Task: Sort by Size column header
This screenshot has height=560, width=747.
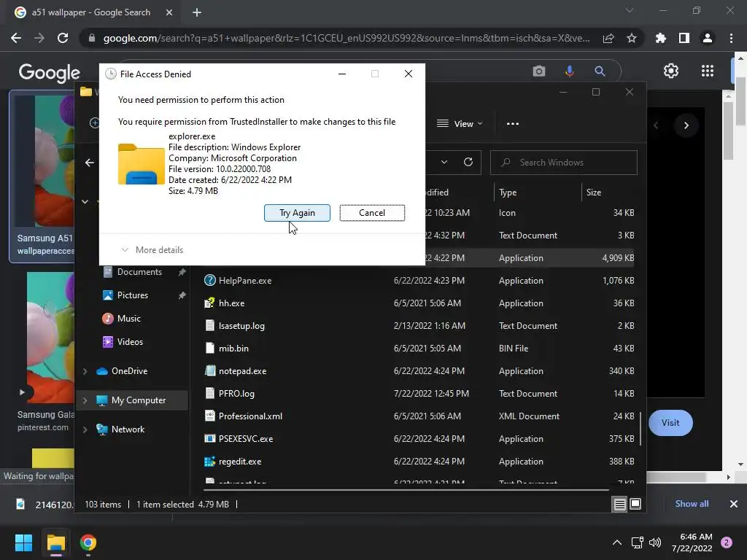Action: coord(594,192)
